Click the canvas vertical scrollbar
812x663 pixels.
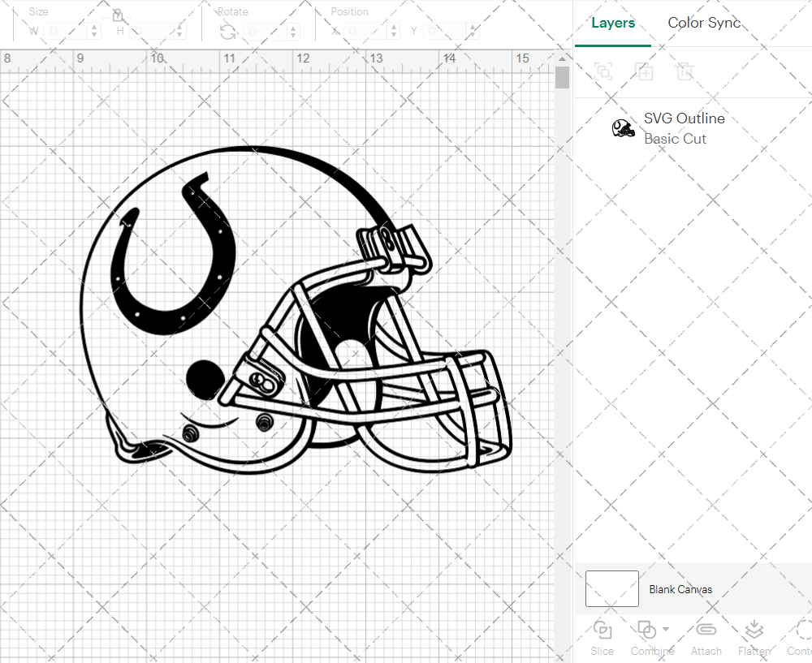562,78
